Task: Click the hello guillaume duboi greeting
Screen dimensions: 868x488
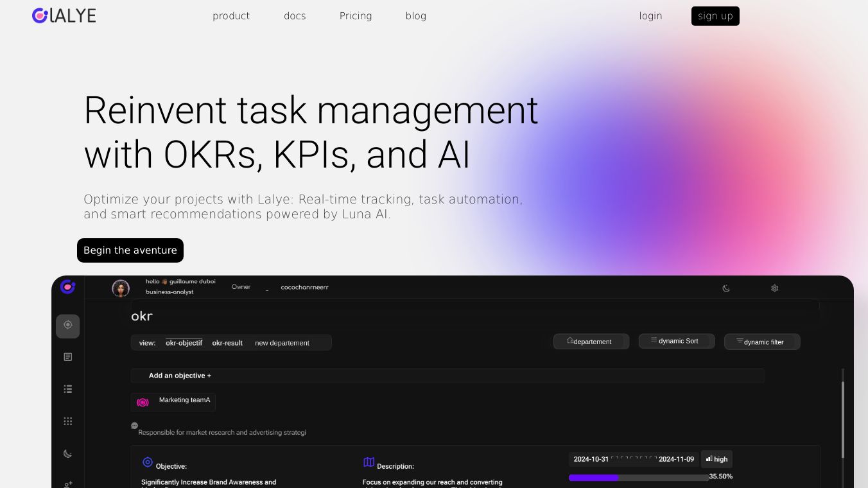Action: [x=180, y=281]
